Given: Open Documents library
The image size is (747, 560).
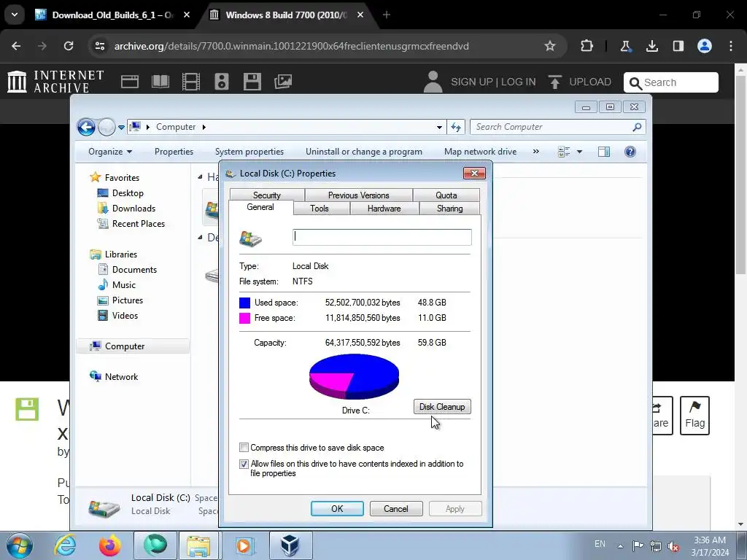Looking at the screenshot, I should coord(134,270).
